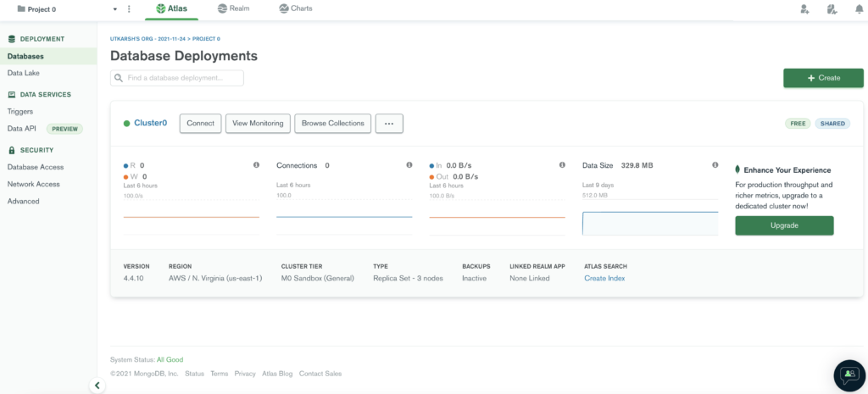Click the Connect button for Cluster0
Image resolution: width=868 pixels, height=394 pixels.
tap(201, 124)
